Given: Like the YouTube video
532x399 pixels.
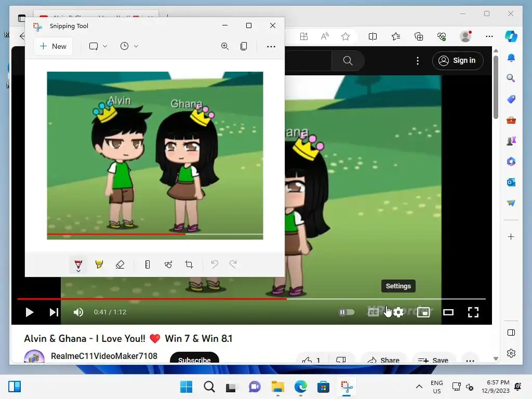Looking at the screenshot, I should click(312, 359).
